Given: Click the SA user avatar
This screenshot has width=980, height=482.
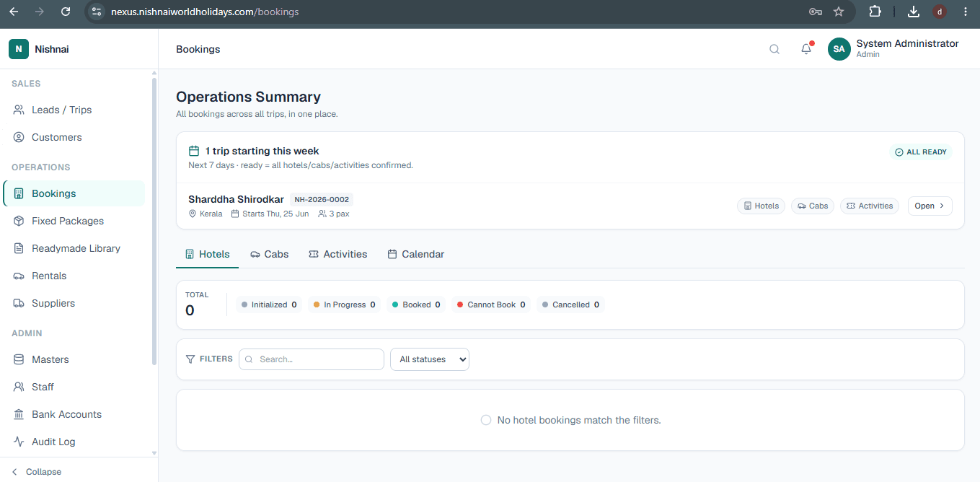Looking at the screenshot, I should pos(839,49).
